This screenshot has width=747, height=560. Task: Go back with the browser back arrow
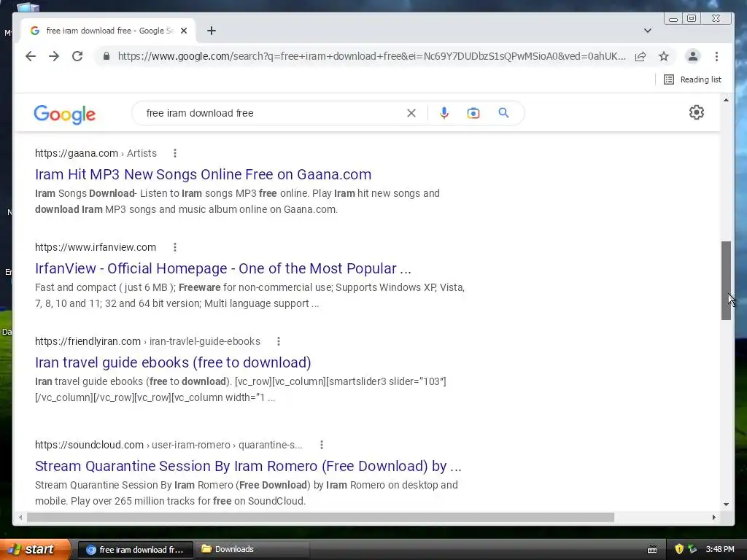pos(31,56)
